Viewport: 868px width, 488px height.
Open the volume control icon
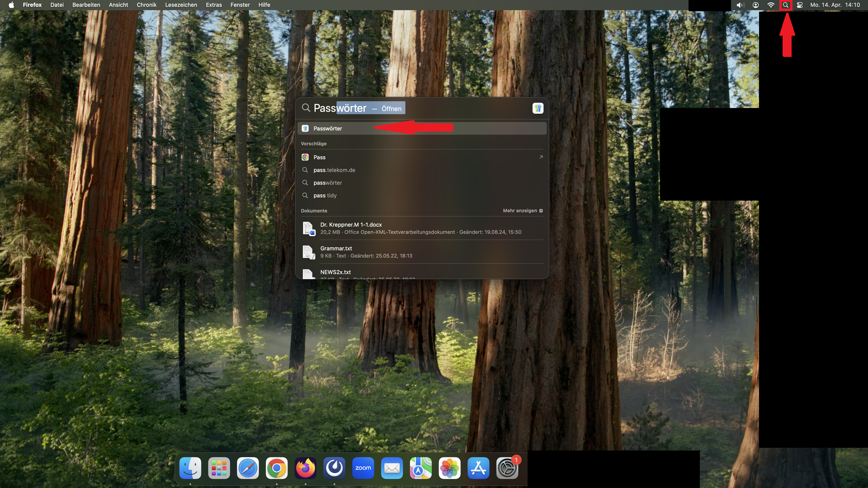[740, 5]
